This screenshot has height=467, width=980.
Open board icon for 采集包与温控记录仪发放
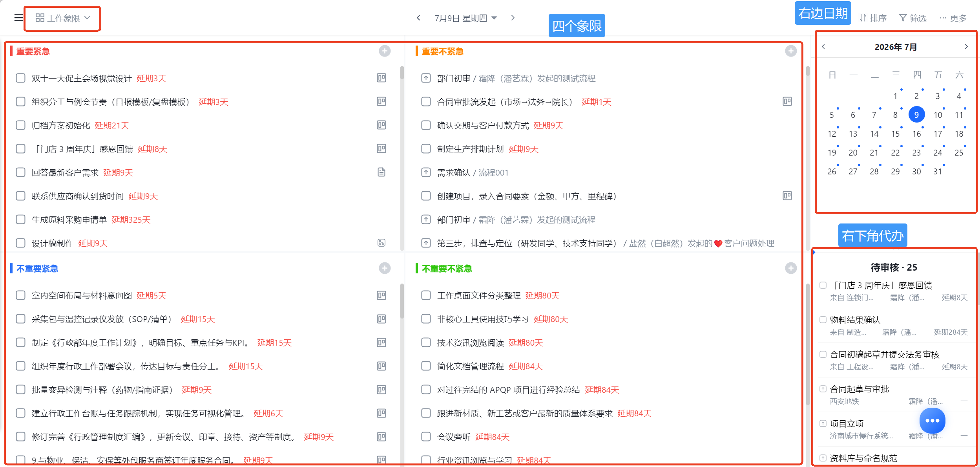381,319
